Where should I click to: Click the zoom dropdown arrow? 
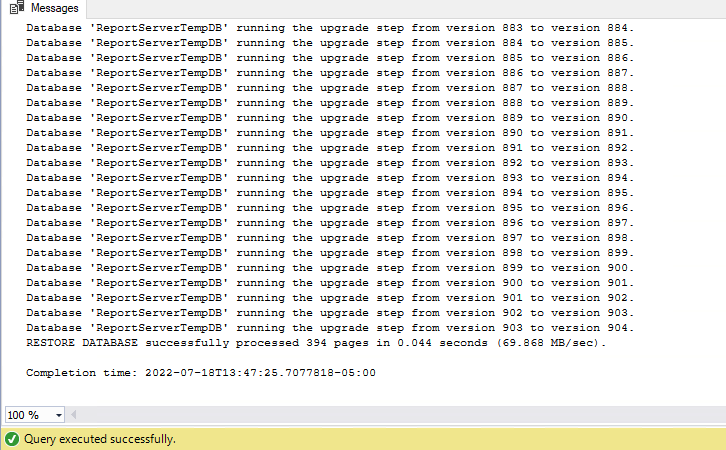[58, 415]
